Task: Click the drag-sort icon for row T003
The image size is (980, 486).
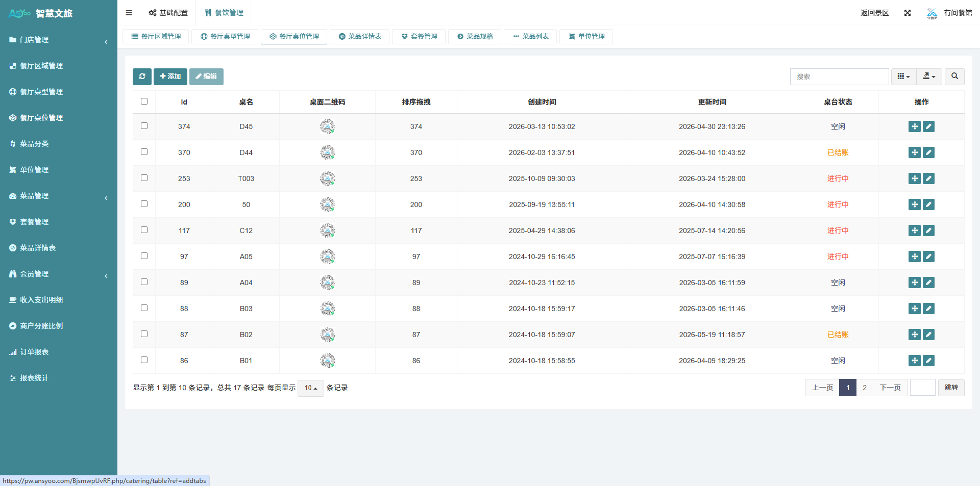Action: (915, 178)
